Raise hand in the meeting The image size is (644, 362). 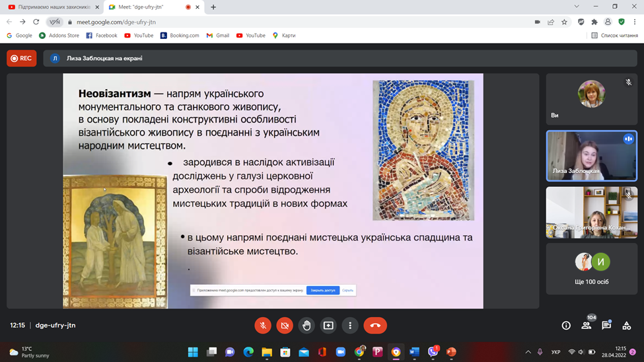[306, 326]
